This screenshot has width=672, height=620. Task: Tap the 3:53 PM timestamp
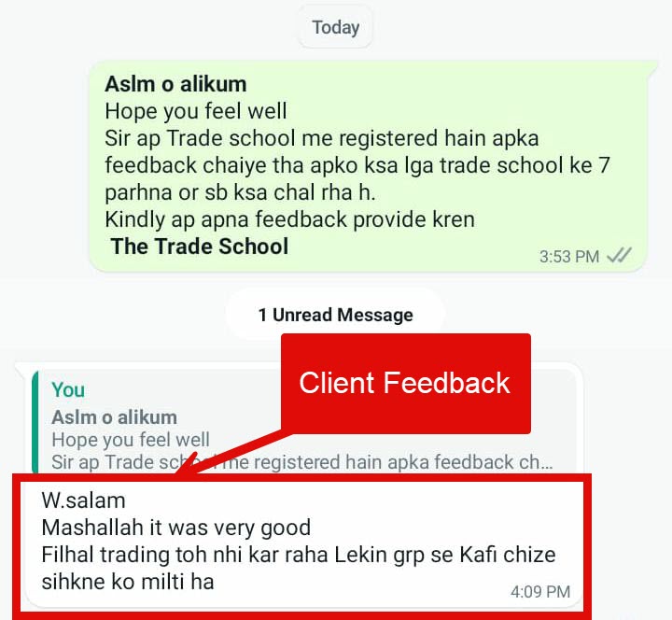coord(569,257)
